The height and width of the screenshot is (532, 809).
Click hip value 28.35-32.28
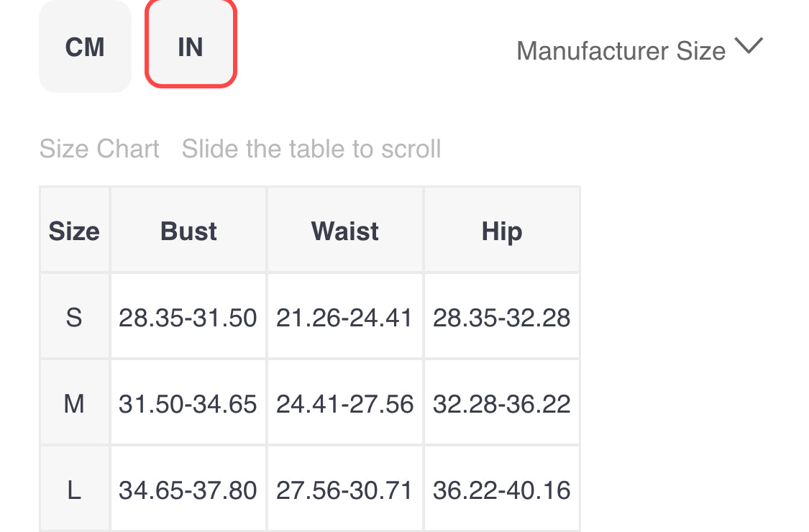pos(501,317)
